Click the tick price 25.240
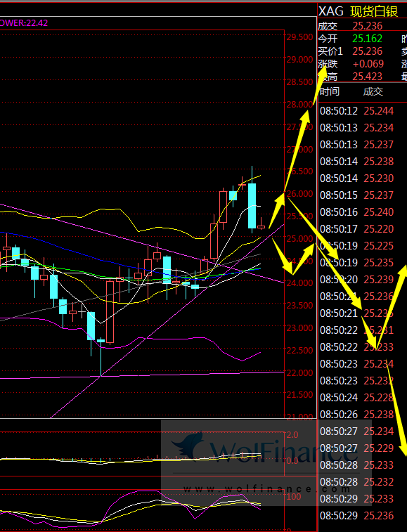Viewport: 407px width, 532px height. coord(379,212)
